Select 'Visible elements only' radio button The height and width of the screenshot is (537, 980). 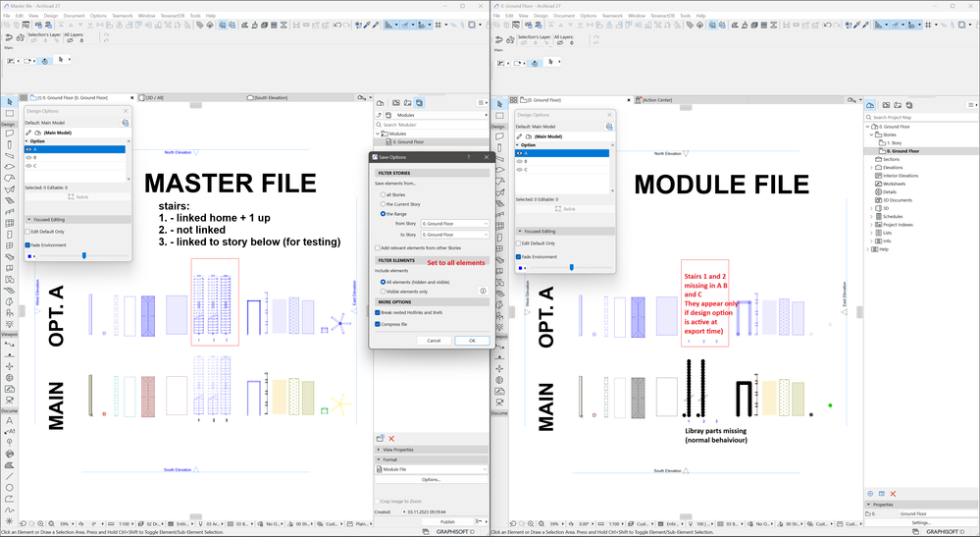pos(384,292)
